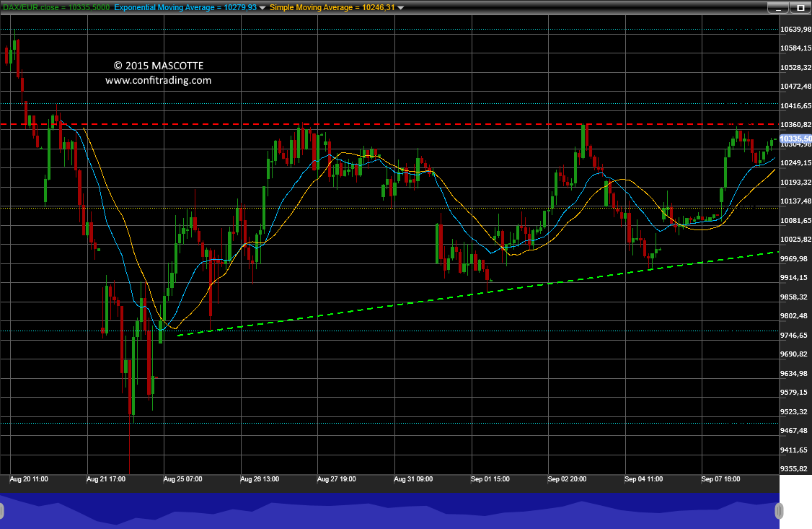The width and height of the screenshot is (812, 529).
Task: Click the Aug 25 07:00 time axis label
Action: [x=182, y=479]
